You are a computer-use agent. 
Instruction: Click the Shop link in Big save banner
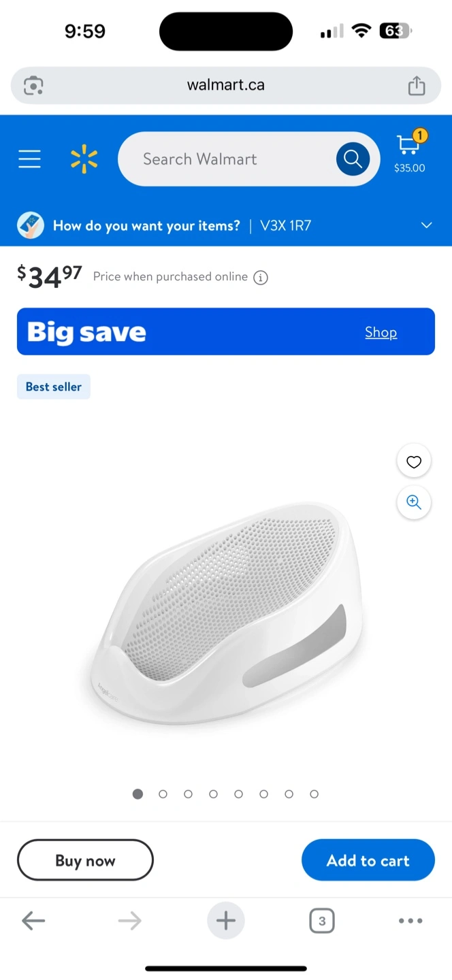[381, 332]
